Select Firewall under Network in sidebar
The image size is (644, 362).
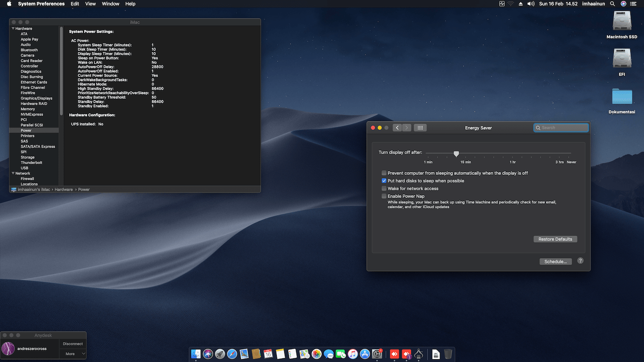pos(27,179)
